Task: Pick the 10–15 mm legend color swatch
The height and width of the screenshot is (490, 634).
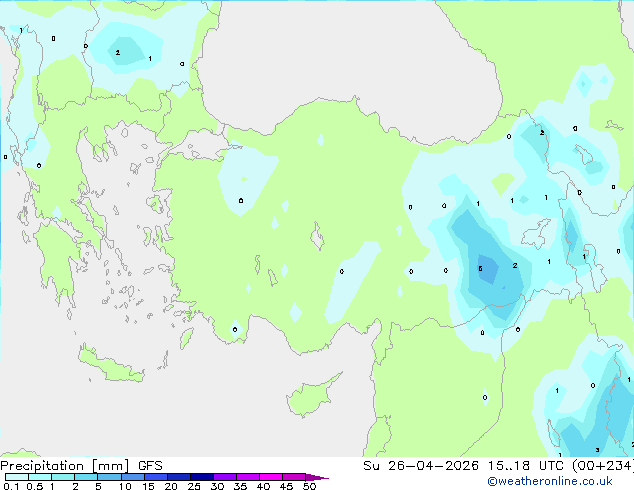Action: coord(133,477)
